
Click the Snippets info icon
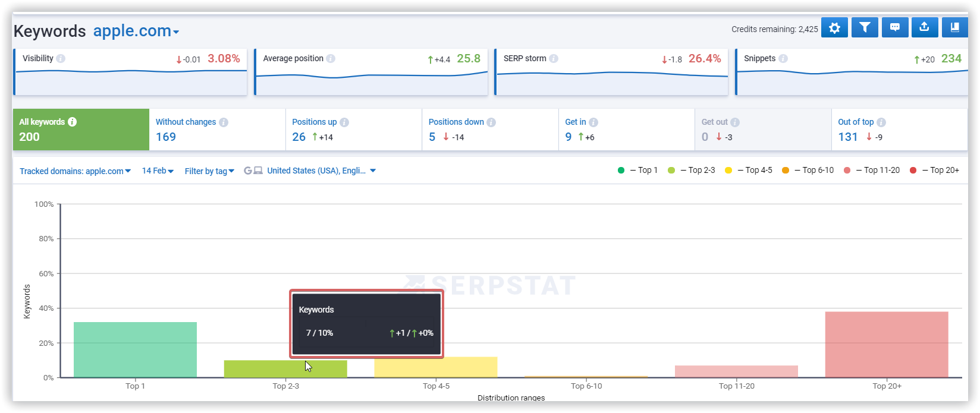tap(783, 58)
